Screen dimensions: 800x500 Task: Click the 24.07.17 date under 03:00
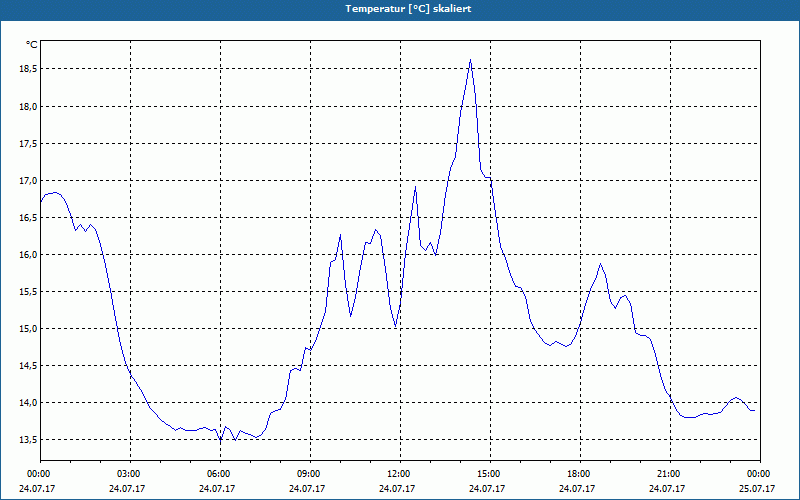[x=127, y=489]
